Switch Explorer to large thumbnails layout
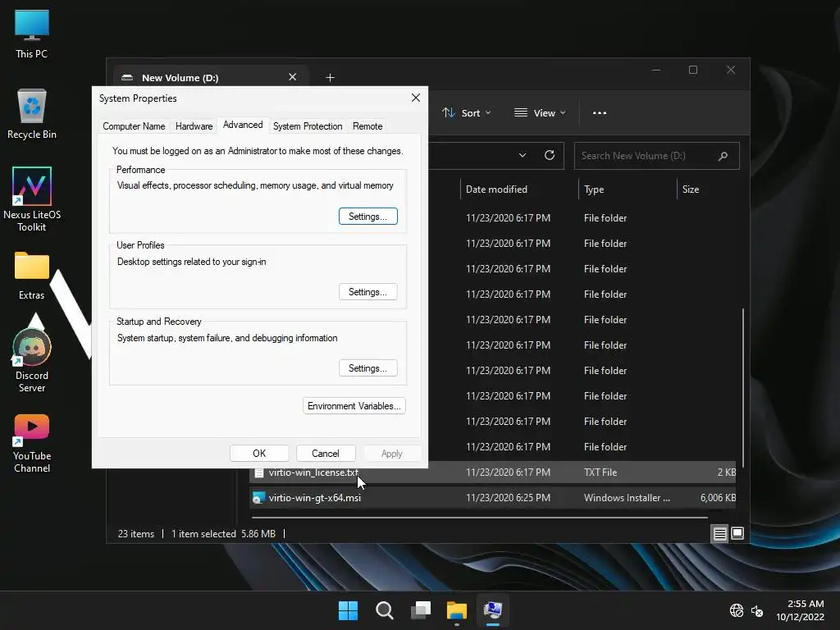 (737, 533)
